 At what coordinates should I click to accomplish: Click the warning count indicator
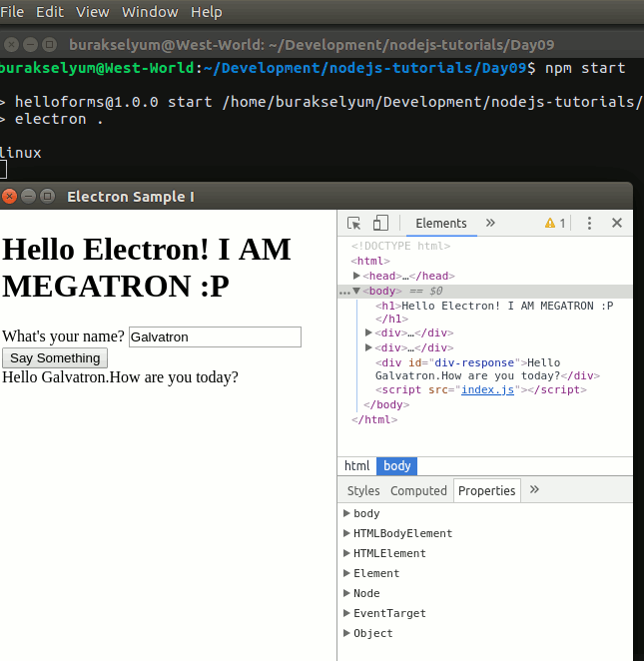pos(555,223)
